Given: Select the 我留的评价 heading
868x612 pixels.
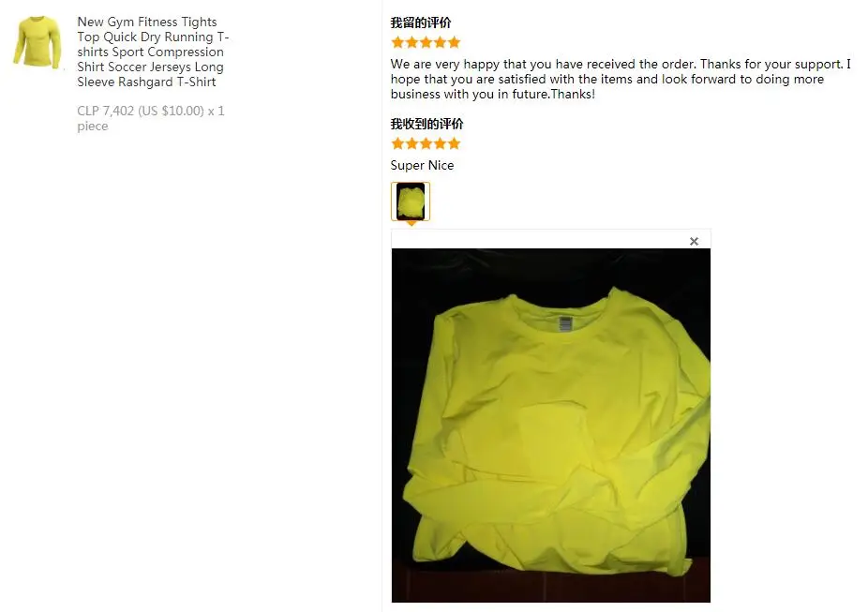Looking at the screenshot, I should point(421,22).
